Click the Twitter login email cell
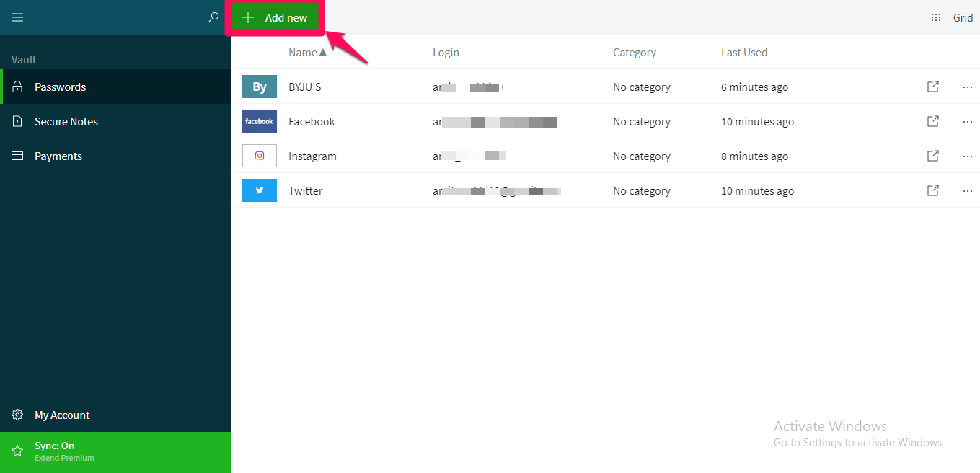 coord(497,190)
